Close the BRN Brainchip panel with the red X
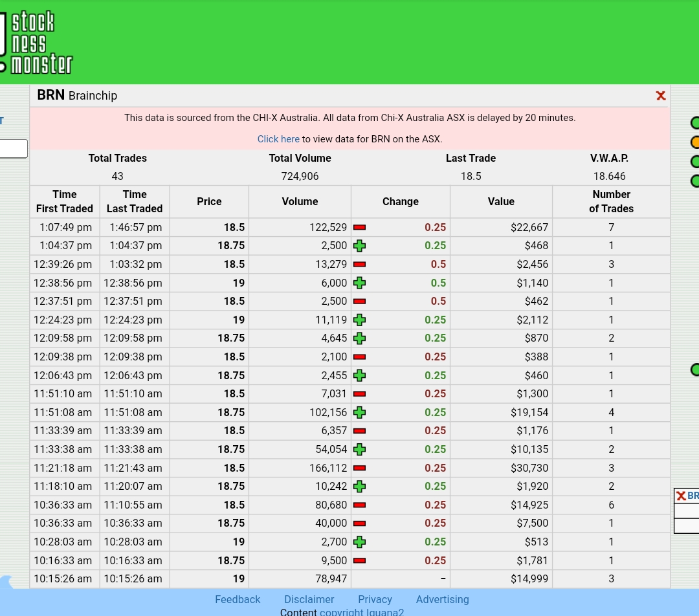The width and height of the screenshot is (699, 616). coord(661,95)
